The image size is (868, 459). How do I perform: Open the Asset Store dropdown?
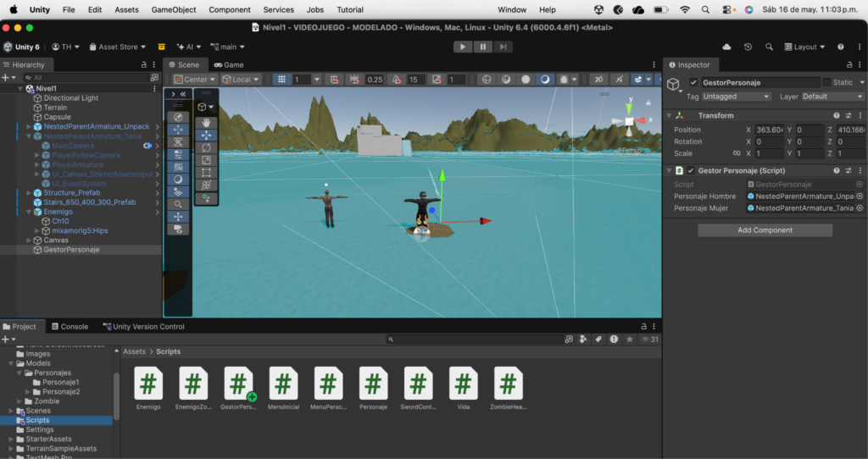(117, 47)
